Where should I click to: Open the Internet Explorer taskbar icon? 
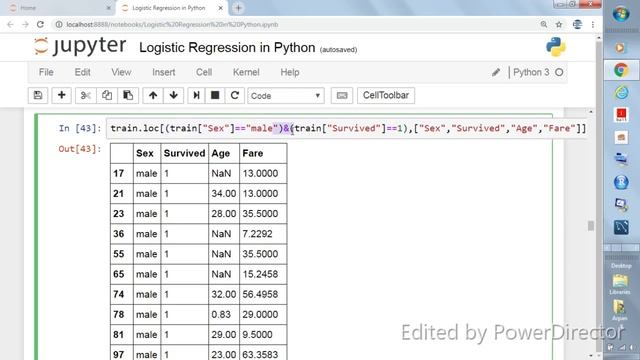pyautogui.click(x=621, y=93)
